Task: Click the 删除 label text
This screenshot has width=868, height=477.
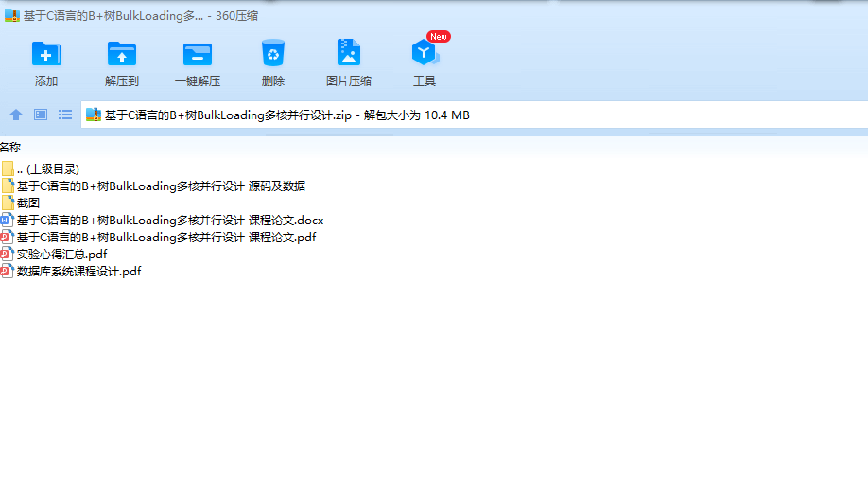Action: coord(273,80)
